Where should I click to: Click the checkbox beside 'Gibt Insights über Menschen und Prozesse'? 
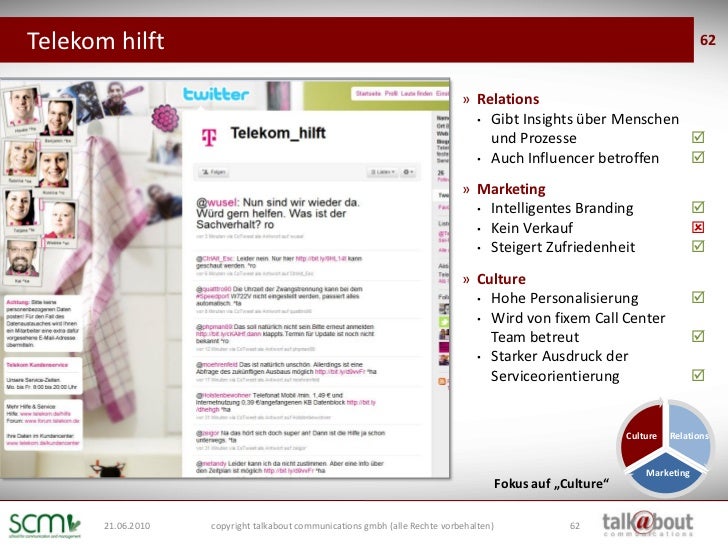coord(698,137)
